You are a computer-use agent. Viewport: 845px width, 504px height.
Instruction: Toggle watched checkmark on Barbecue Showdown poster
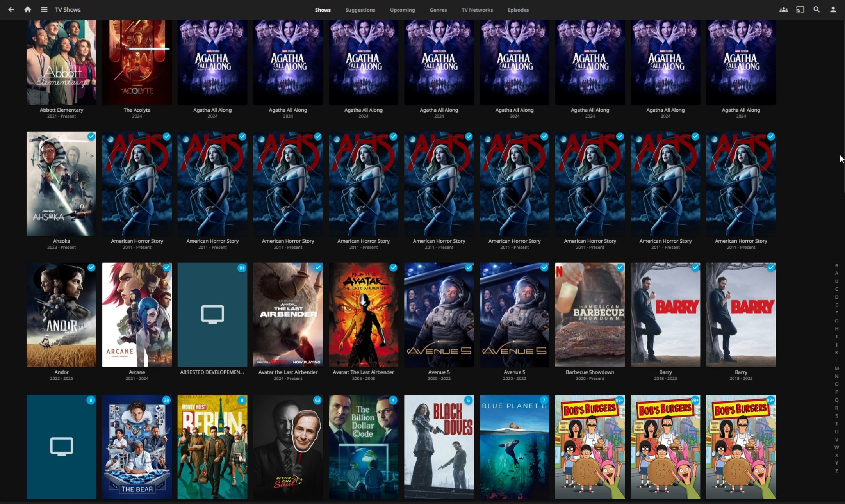620,267
